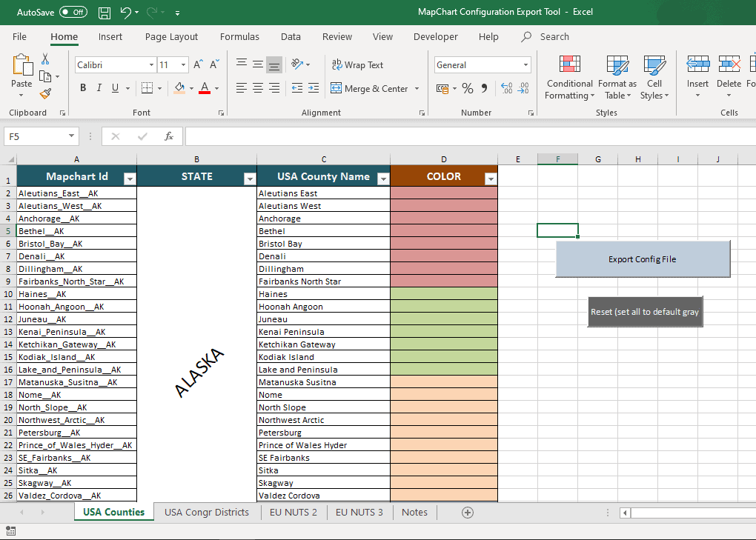756x540 pixels.
Task: Click the Increase Indent icon
Action: (x=314, y=87)
